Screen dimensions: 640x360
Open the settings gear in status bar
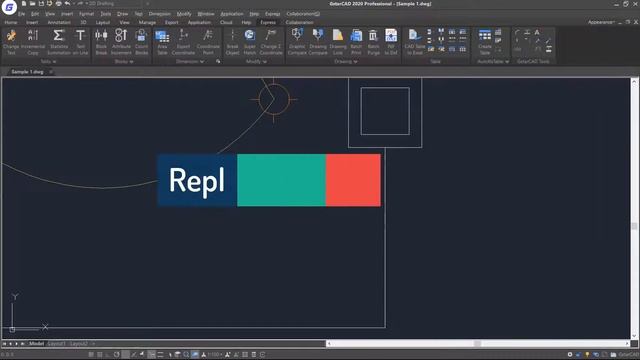coord(570,355)
